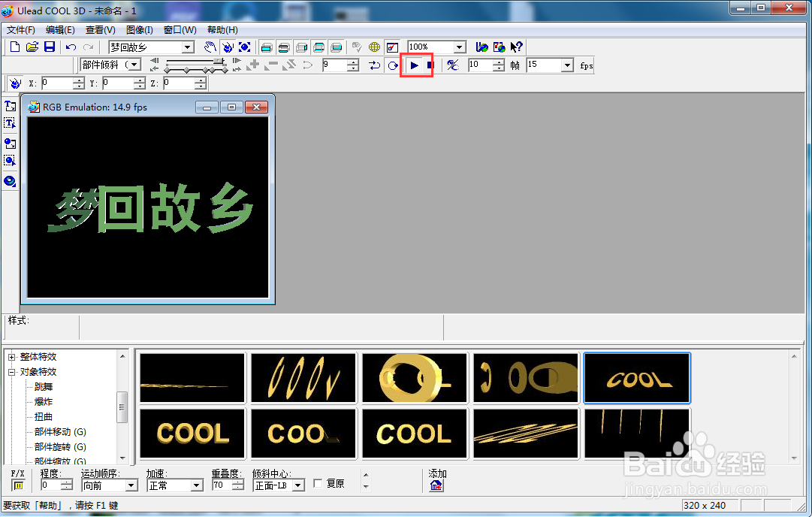Viewport: 812px width, 517px height.
Task: Play the animation
Action: [x=415, y=65]
